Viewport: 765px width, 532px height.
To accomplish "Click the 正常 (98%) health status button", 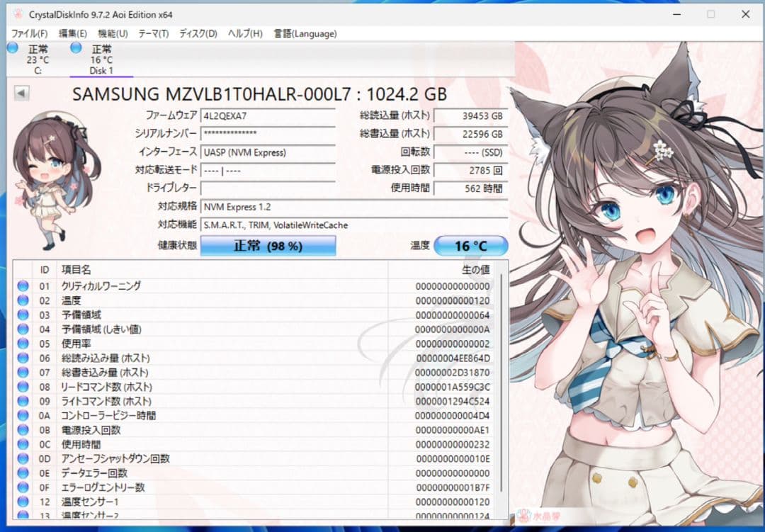I will tap(268, 246).
